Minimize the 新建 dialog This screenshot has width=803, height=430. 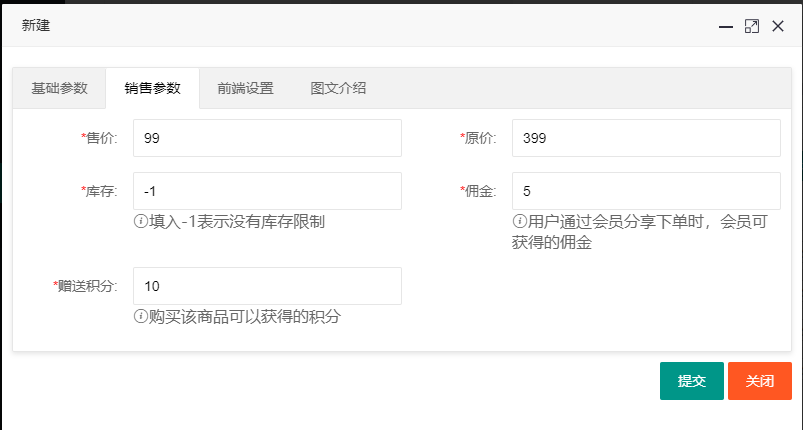pos(726,27)
